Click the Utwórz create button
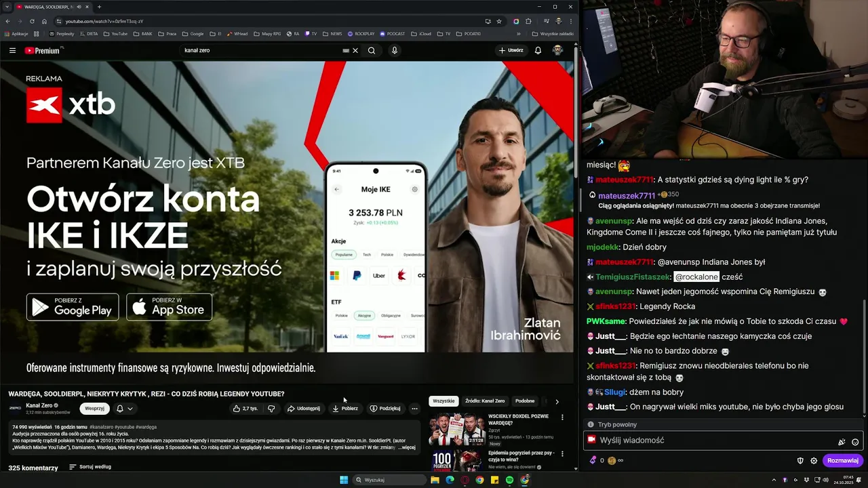 tap(511, 50)
